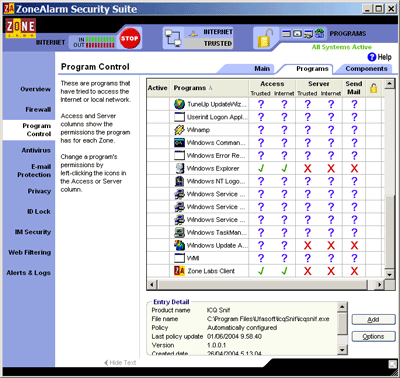
Task: Click the Zone Labs Client icon
Action: pyautogui.click(x=179, y=271)
